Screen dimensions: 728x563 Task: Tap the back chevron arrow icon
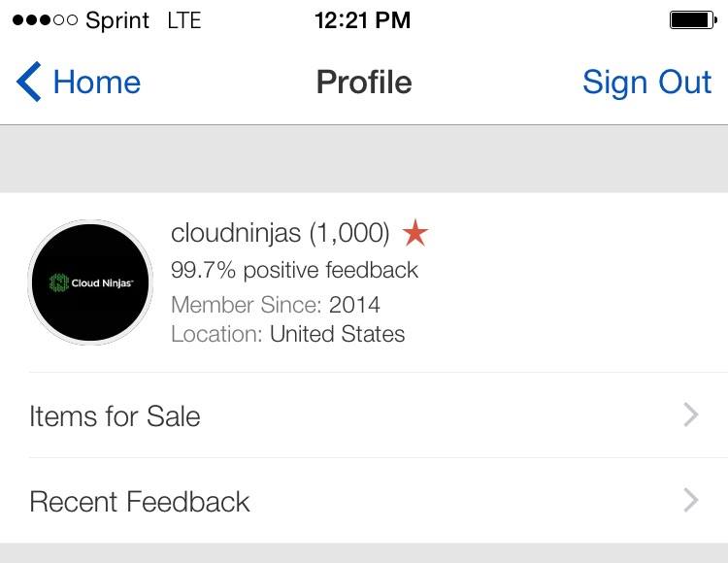click(29, 82)
